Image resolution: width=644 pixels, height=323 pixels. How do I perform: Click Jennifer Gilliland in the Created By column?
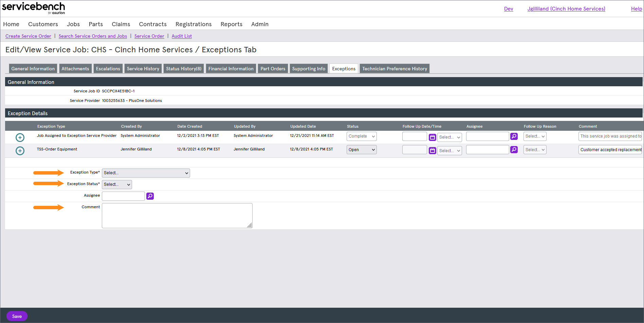pyautogui.click(x=136, y=149)
